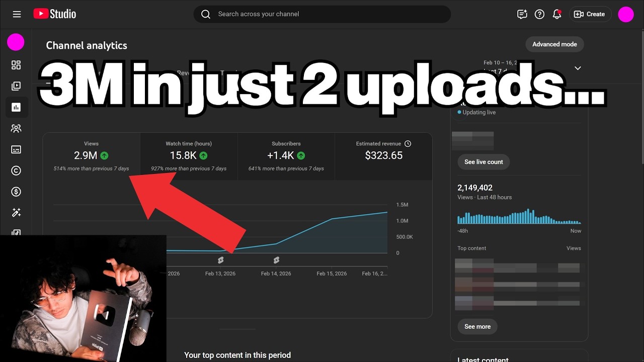Screen dimensions: 644x362
Task: Select the Watch time (hours) tab
Action: 189,156
